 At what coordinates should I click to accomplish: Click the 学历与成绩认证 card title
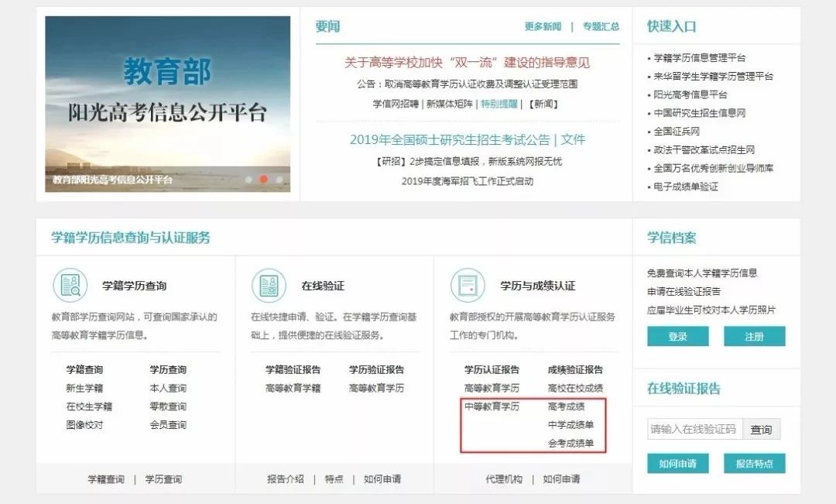537,286
